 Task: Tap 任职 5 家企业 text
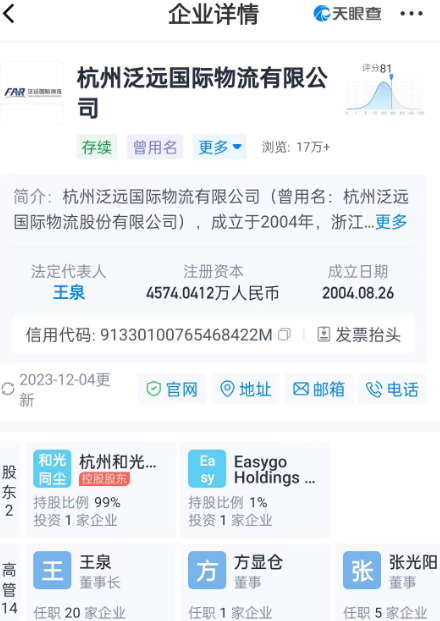tap(385, 613)
